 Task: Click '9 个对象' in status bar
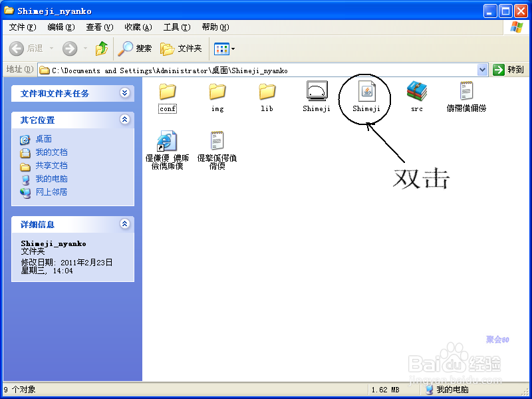[19, 390]
